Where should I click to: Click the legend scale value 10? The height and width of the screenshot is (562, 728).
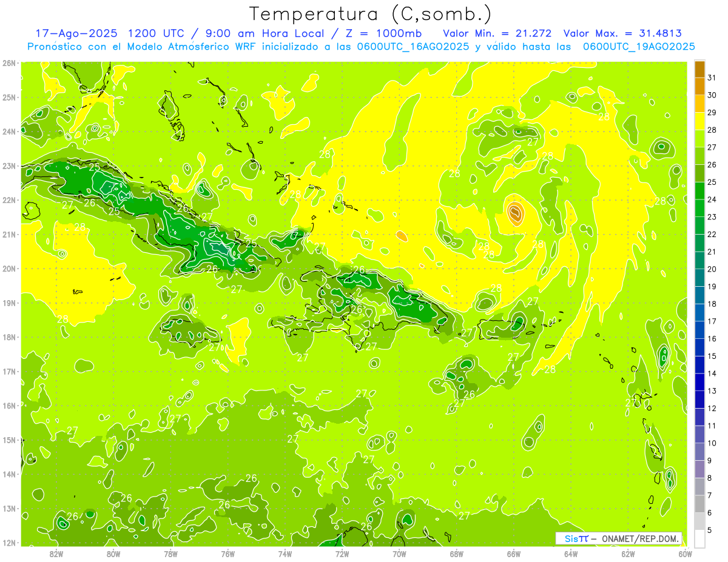click(x=712, y=443)
